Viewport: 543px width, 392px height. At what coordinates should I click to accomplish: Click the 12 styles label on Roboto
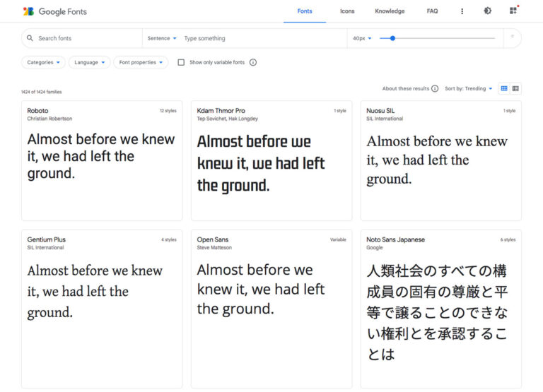pyautogui.click(x=168, y=111)
